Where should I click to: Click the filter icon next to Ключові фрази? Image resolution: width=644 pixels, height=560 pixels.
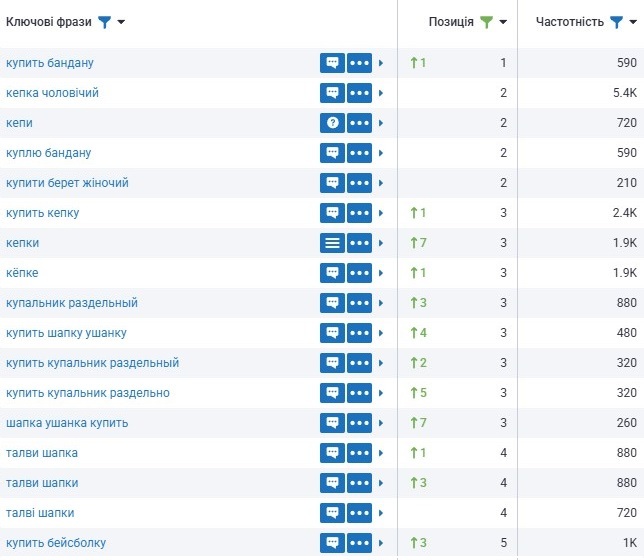coord(104,22)
